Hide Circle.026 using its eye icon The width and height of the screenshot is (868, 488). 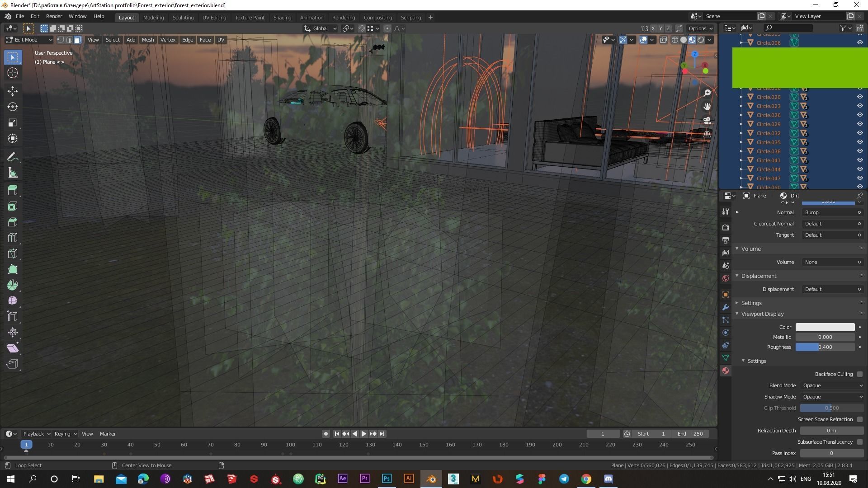click(859, 115)
